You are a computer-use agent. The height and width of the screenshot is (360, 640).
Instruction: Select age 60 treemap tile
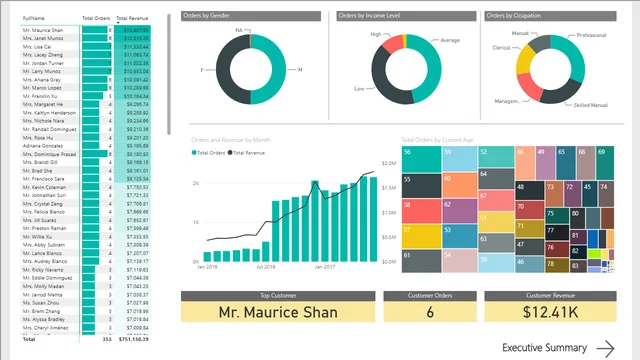coord(460,185)
